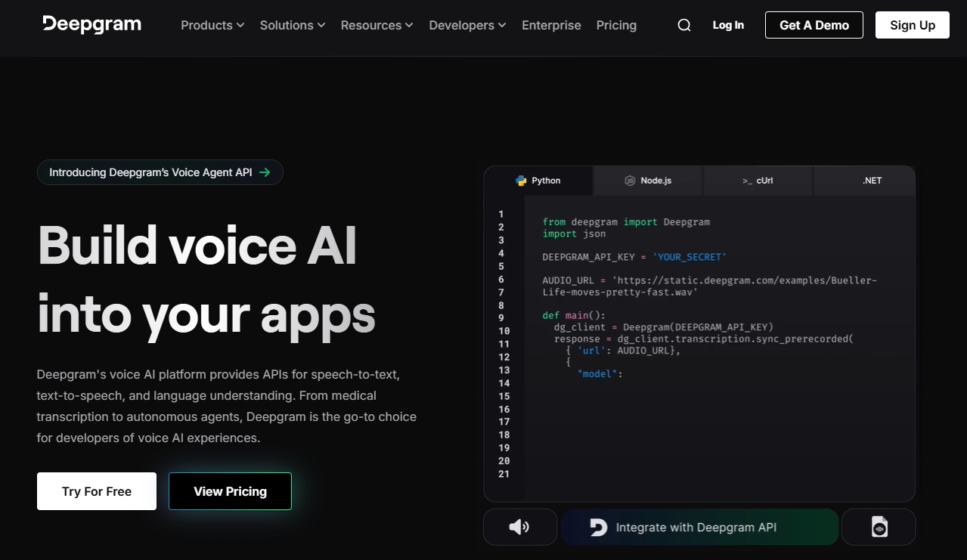Image resolution: width=967 pixels, height=560 pixels.
Task: Go to the Enterprise page
Action: (x=551, y=25)
